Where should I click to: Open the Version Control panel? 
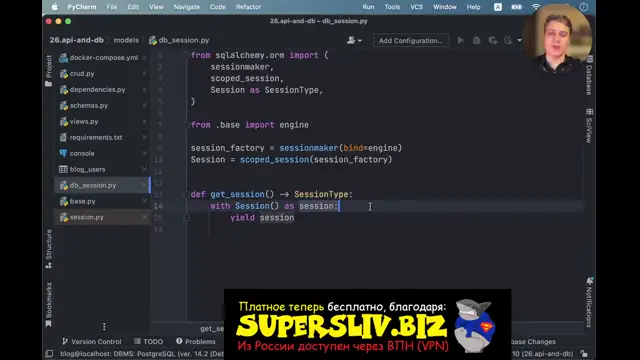coord(91,341)
